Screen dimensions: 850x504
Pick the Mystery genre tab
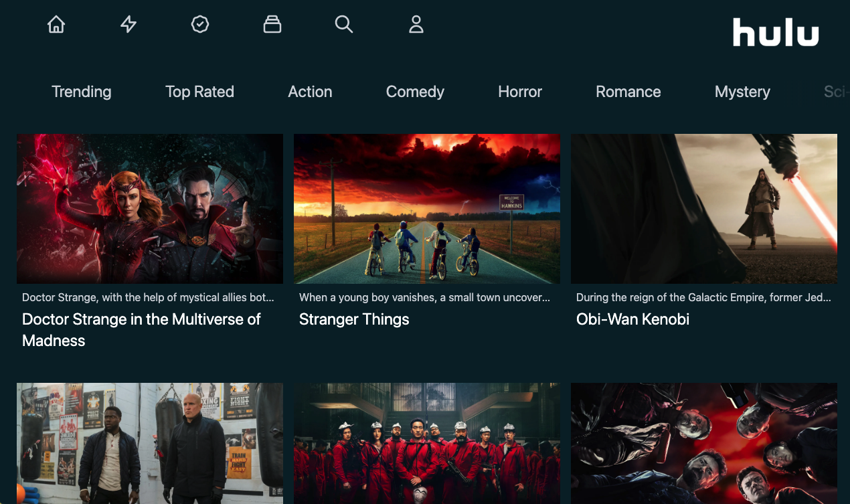pyautogui.click(x=742, y=92)
